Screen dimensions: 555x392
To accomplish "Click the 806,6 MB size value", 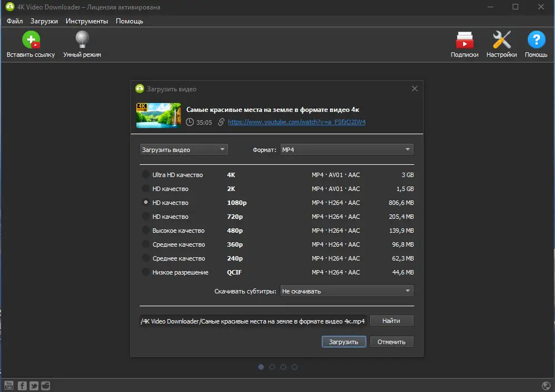I will [401, 203].
